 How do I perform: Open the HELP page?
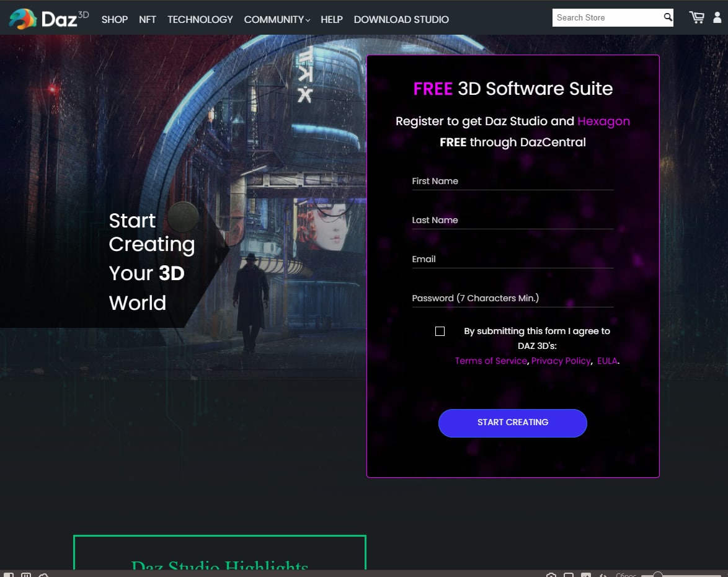(x=332, y=19)
